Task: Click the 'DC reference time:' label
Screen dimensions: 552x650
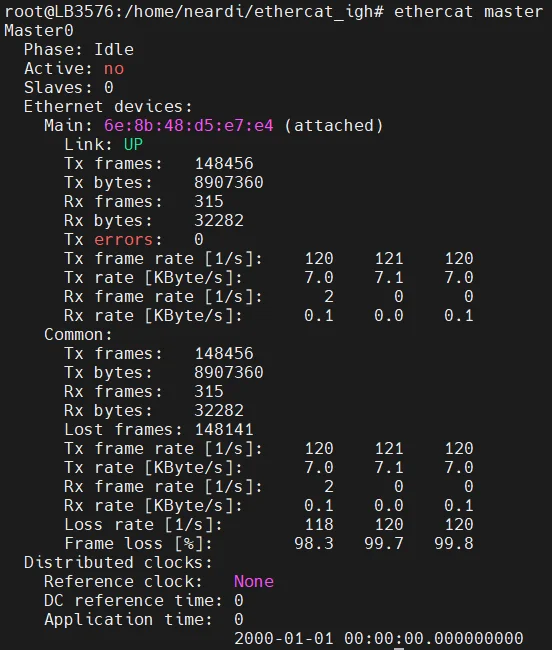Action: pyautogui.click(x=133, y=601)
